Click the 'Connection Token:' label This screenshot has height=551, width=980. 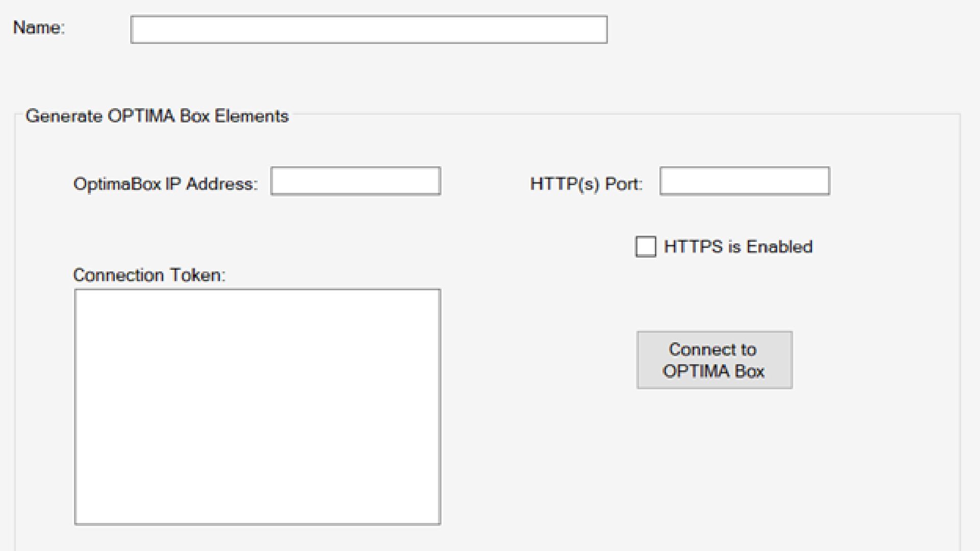[150, 275]
